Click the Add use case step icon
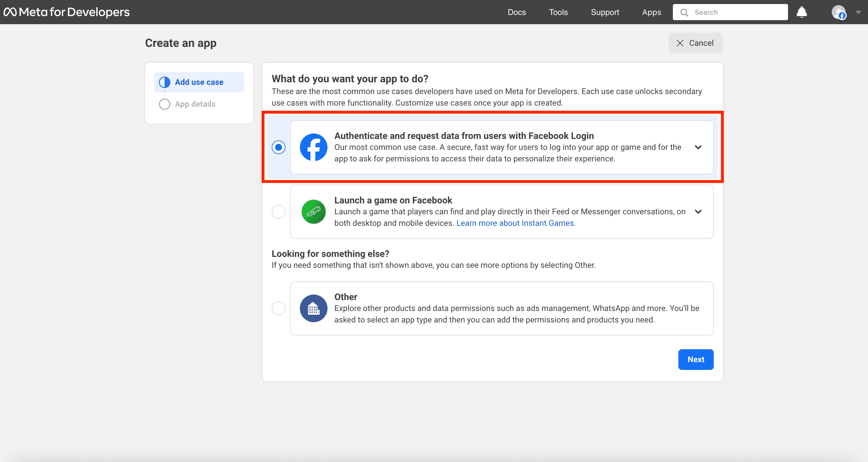868x462 pixels. pyautogui.click(x=164, y=82)
